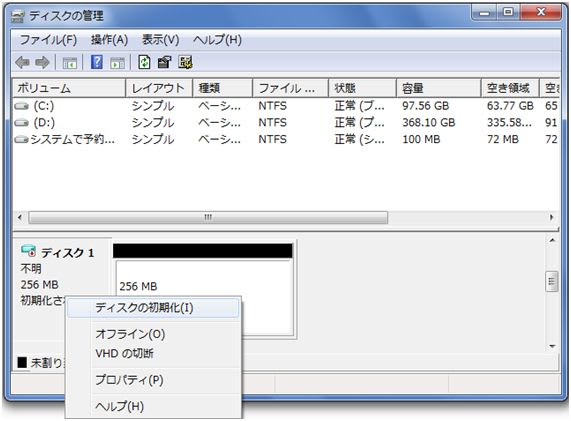Viewport: 571px width, 421px height.
Task: Choose ヘルプ(H) from the context menu
Action: [153, 406]
